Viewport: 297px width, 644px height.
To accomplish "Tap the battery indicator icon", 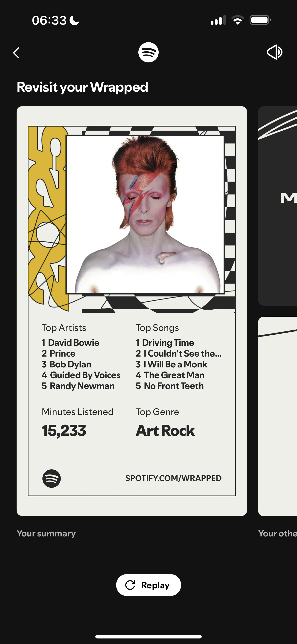I will pos(260,20).
